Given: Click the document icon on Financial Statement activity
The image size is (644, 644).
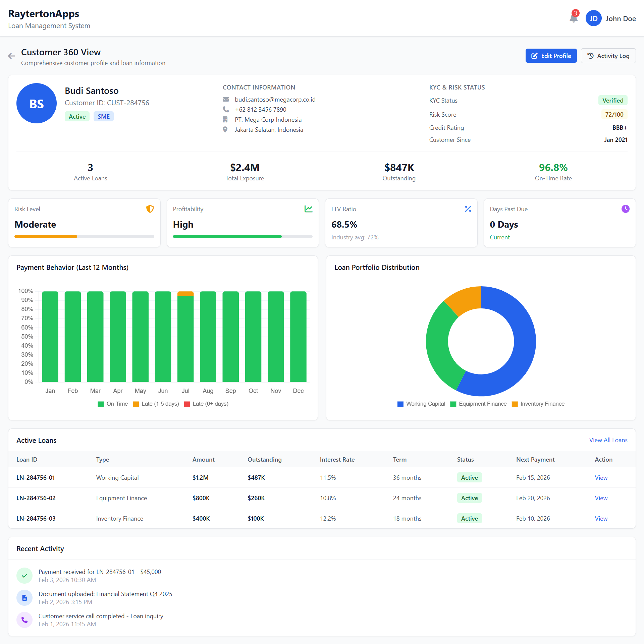Looking at the screenshot, I should pyautogui.click(x=24, y=597).
